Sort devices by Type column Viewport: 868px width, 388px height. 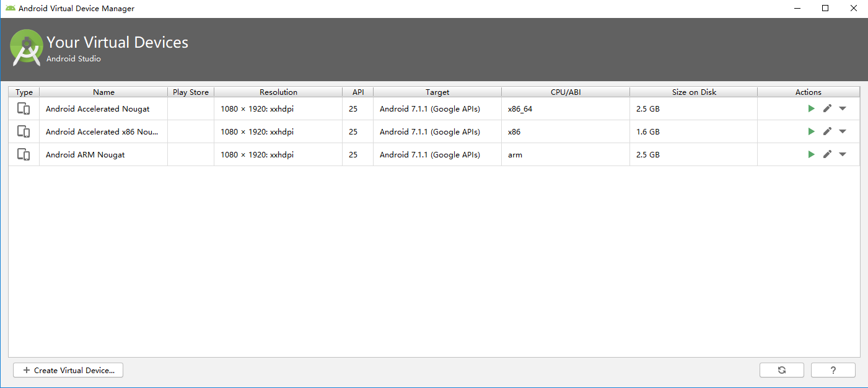tap(24, 92)
